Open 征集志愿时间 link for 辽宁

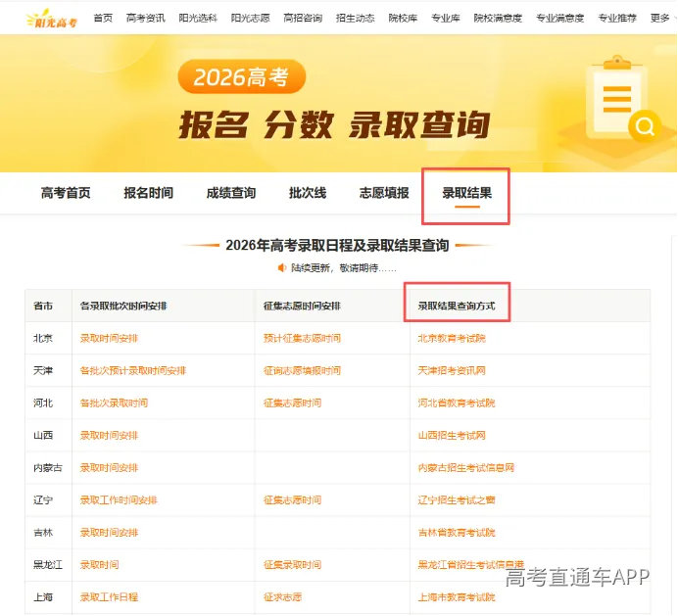coord(292,500)
